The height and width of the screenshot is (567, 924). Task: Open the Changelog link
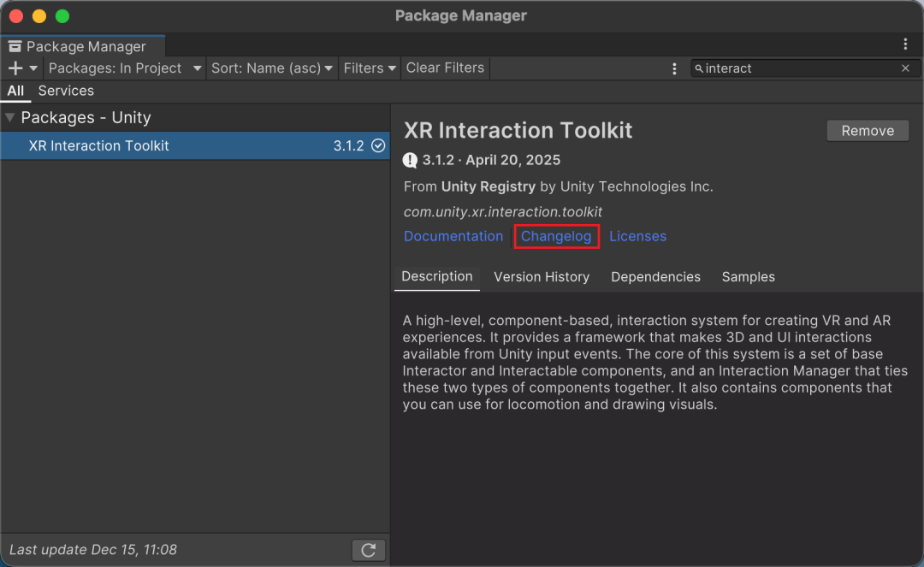point(556,236)
